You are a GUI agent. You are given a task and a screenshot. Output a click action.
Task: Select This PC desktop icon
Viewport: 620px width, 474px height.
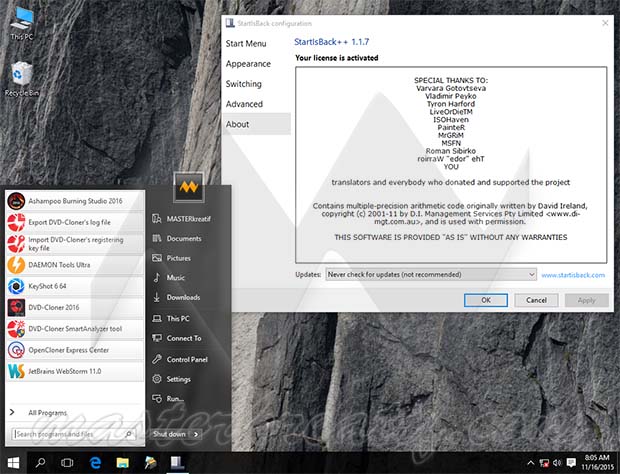pyautogui.click(x=22, y=24)
